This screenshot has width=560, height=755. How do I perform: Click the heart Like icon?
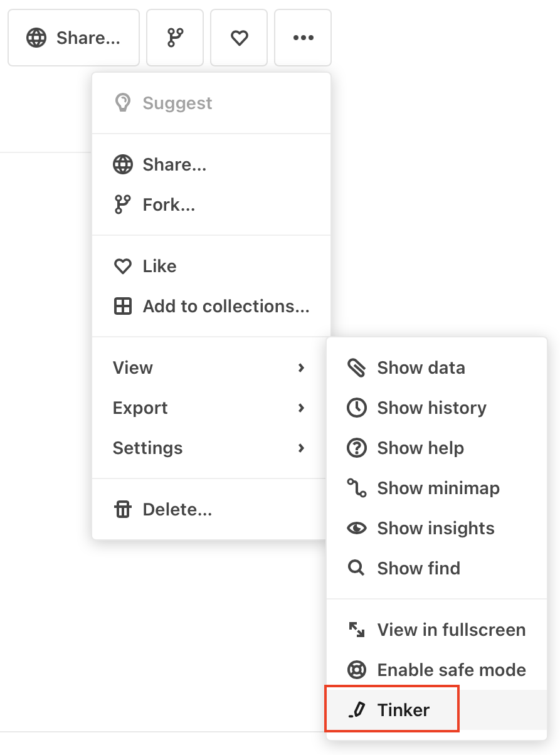(238, 38)
